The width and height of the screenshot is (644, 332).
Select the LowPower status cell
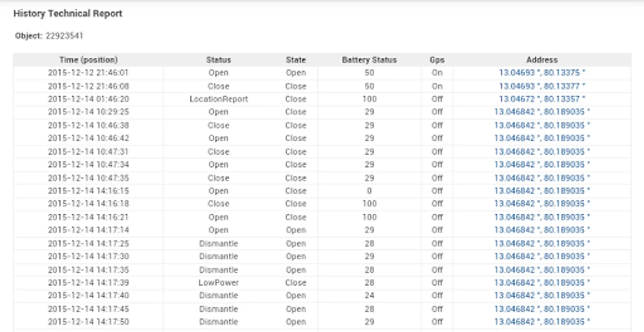[218, 283]
